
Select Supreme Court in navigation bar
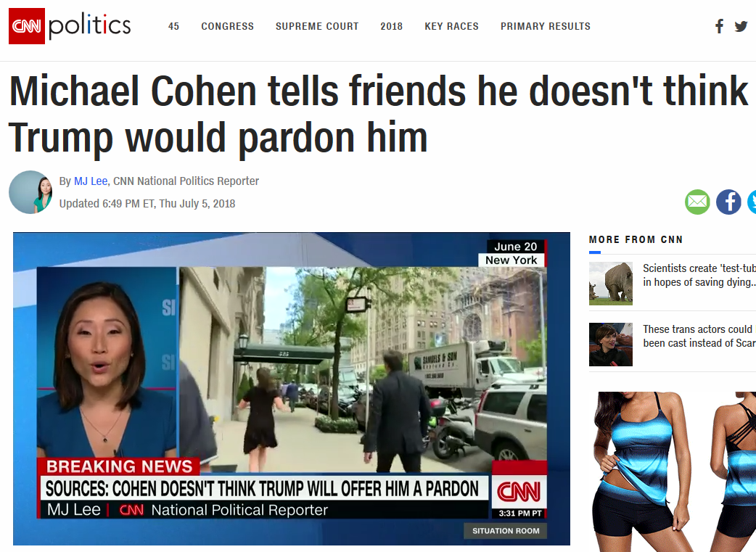(317, 26)
